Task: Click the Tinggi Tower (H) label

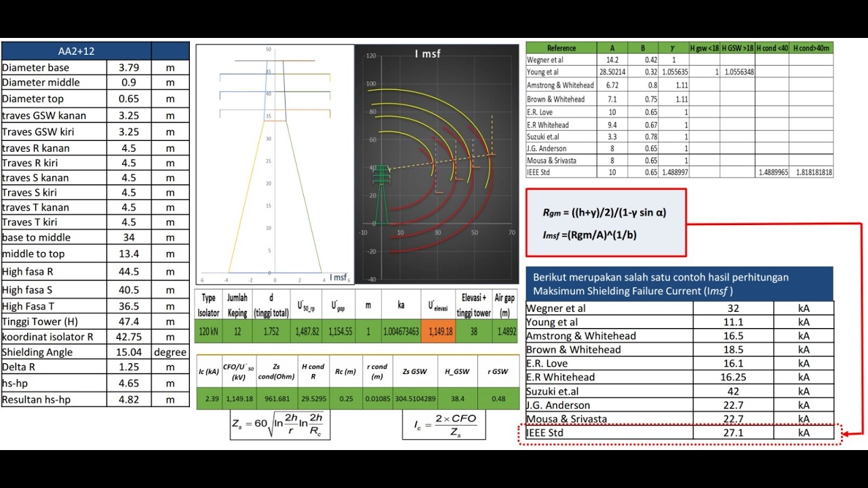Action: [41, 322]
